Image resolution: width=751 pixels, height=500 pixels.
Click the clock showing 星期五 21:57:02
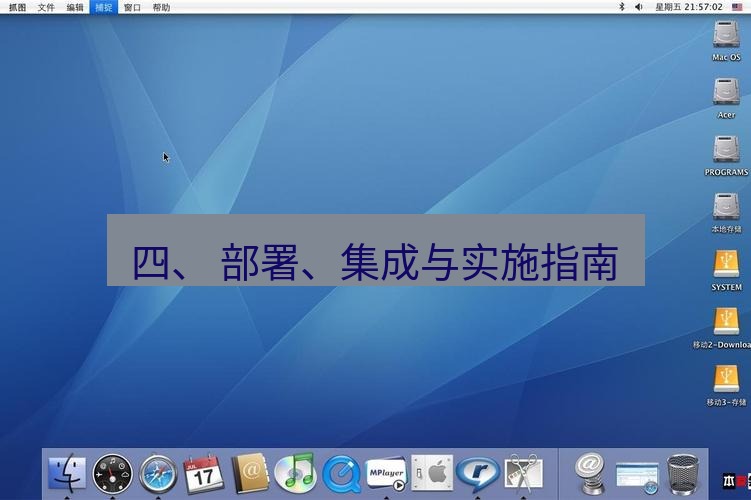pyautogui.click(x=689, y=7)
